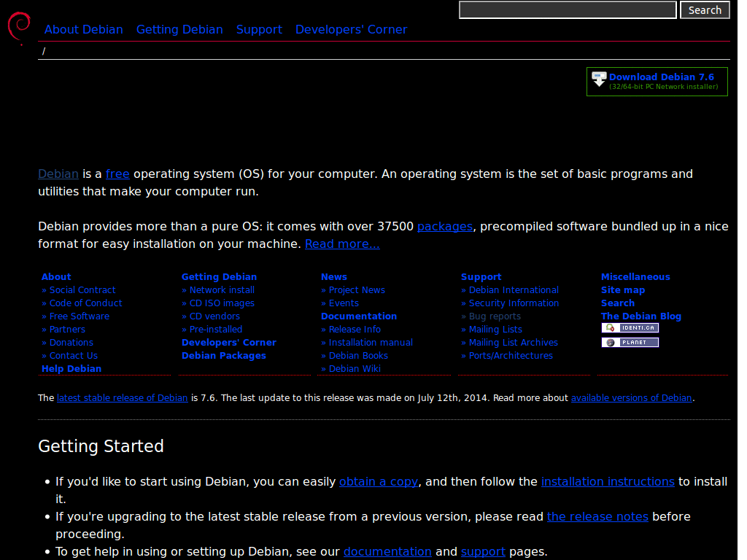Open The Debian Blog link
The width and height of the screenshot is (747, 560).
click(641, 316)
